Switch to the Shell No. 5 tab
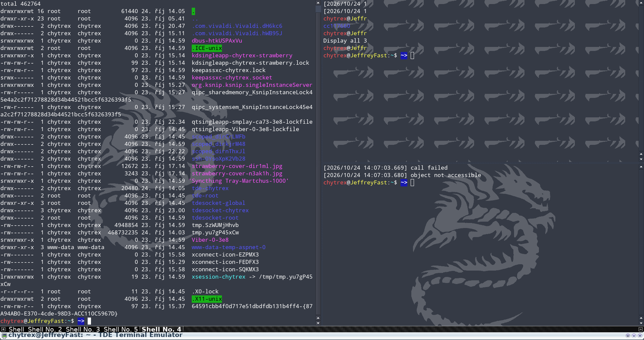The width and height of the screenshot is (644, 340). pos(121,329)
